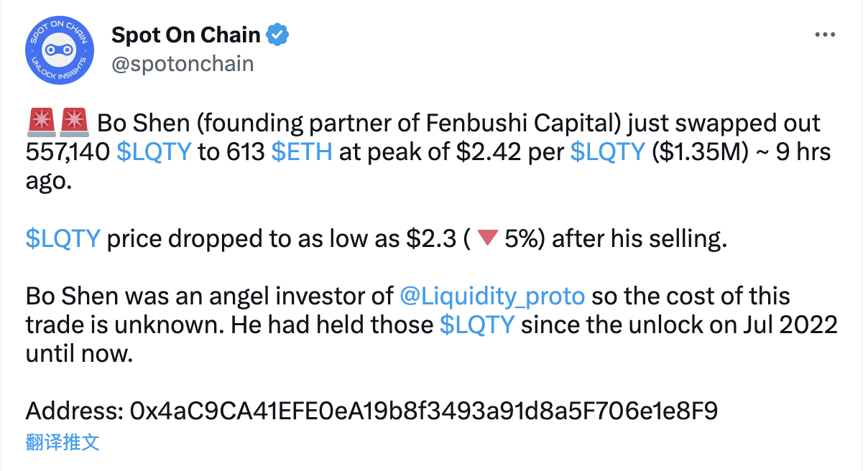
Task: Open $LQTY link after 'held those'
Action: pyautogui.click(x=476, y=325)
